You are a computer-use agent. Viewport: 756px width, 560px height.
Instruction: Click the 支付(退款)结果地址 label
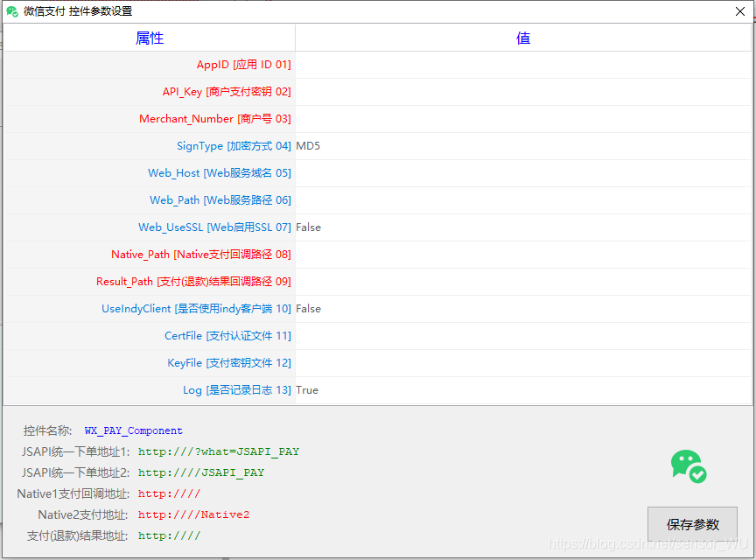(77, 535)
